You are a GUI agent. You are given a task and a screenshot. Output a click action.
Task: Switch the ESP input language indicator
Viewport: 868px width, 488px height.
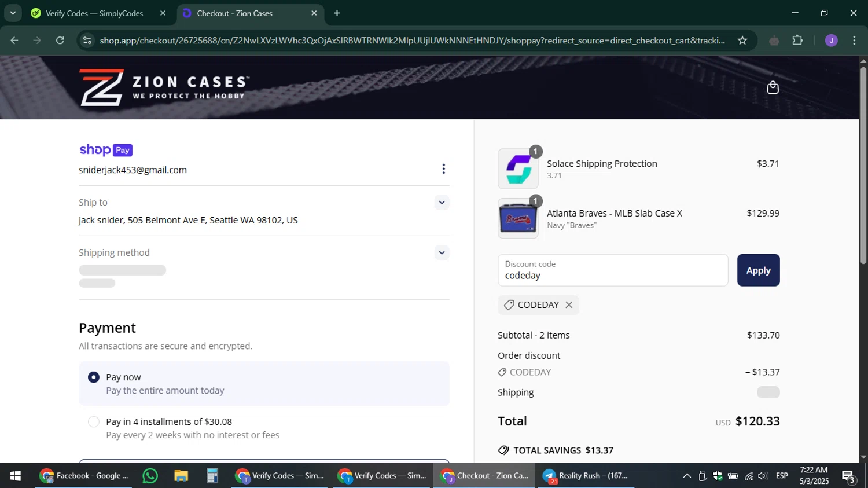[x=782, y=476]
